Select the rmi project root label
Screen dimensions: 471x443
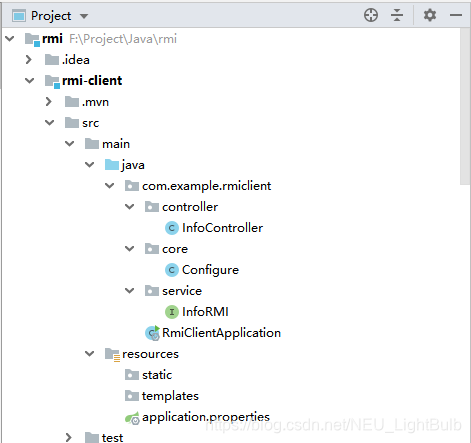(x=52, y=39)
